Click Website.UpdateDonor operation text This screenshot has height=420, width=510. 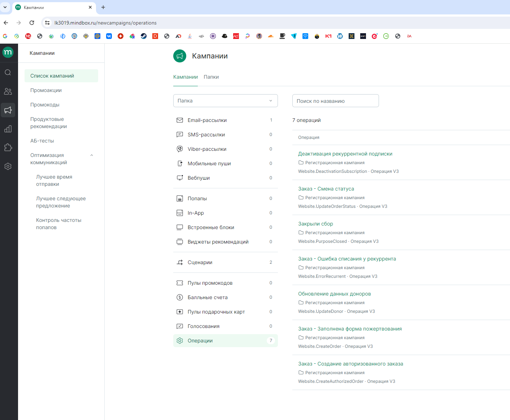pos(321,311)
